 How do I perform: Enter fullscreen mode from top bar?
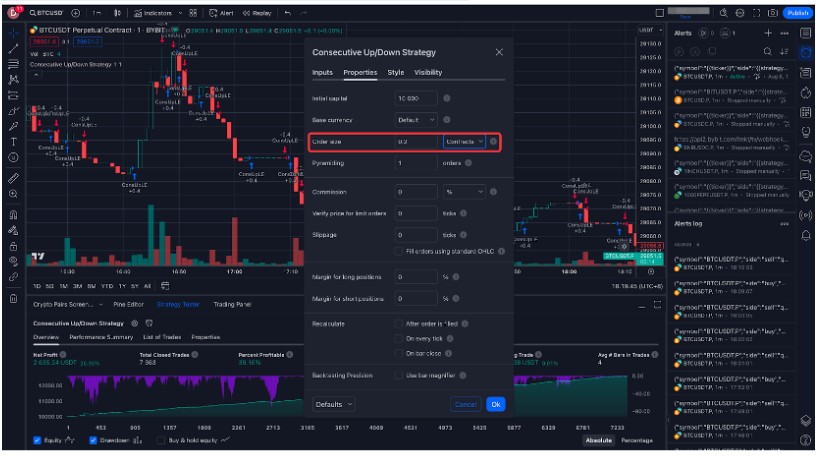click(x=756, y=13)
